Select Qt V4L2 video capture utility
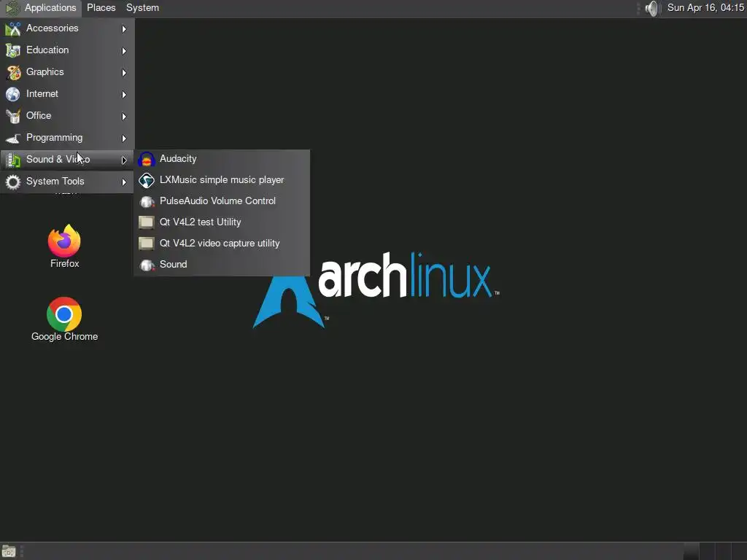 pyautogui.click(x=222, y=244)
